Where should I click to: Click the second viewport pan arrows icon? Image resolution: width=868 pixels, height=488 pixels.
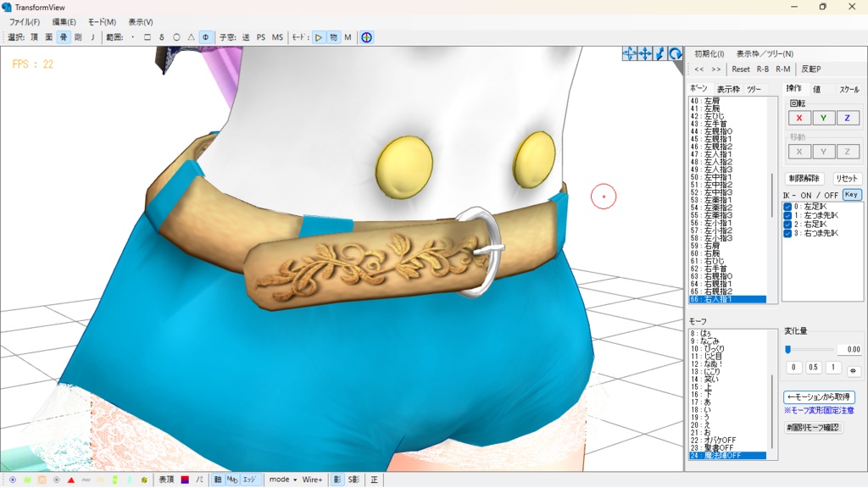[645, 53]
